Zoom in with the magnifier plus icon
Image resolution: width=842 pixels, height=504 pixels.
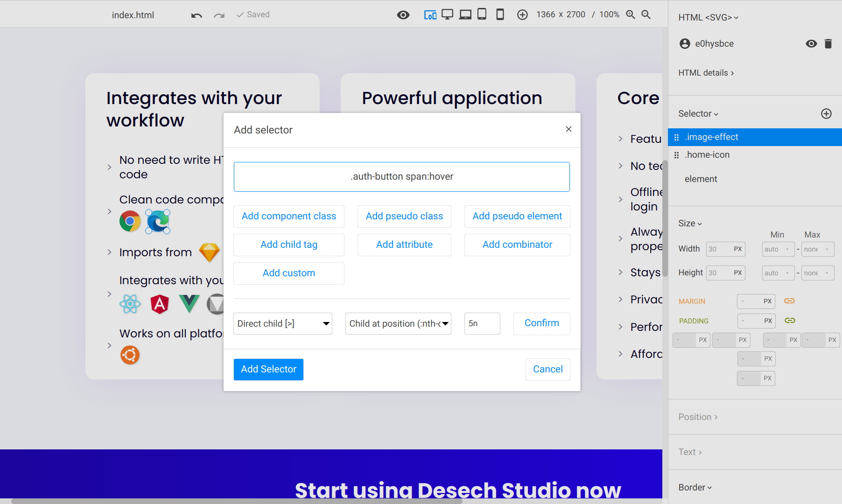[x=631, y=14]
